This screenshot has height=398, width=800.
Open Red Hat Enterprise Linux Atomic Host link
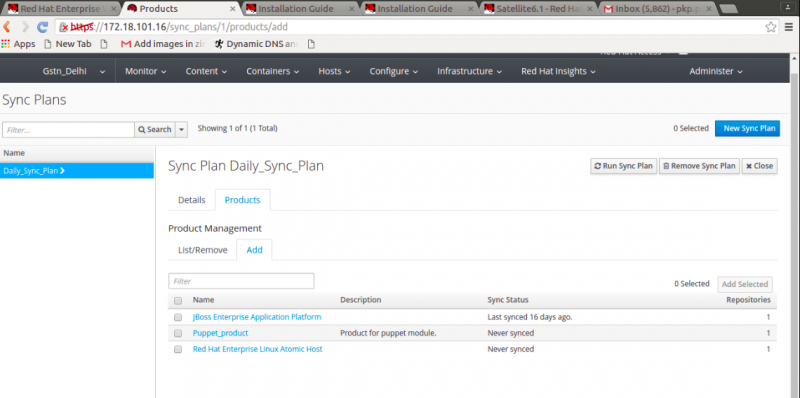[x=258, y=349]
